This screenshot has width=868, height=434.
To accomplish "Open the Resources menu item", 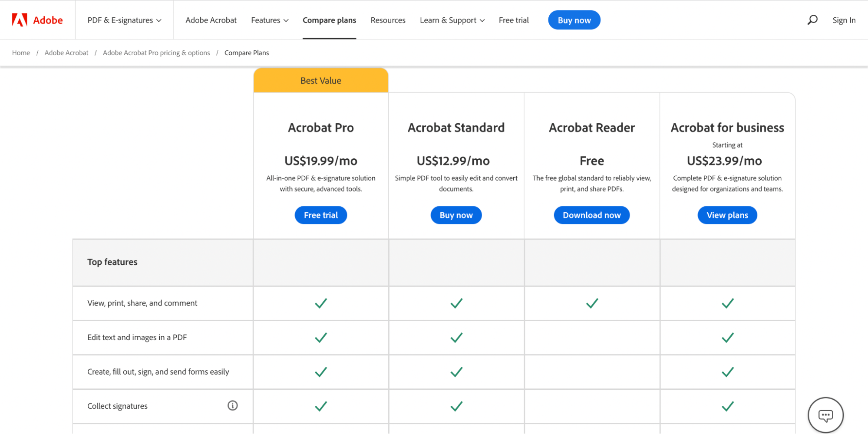I will pyautogui.click(x=388, y=20).
